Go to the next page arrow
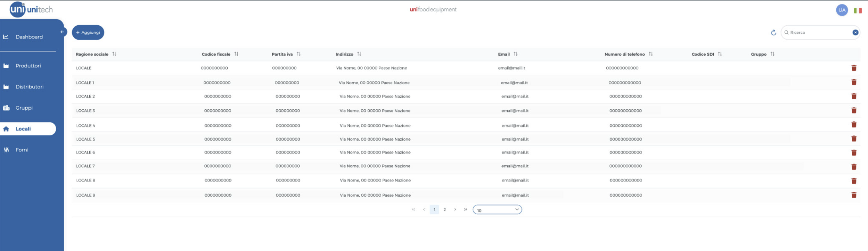The height and width of the screenshot is (251, 868). point(455,210)
